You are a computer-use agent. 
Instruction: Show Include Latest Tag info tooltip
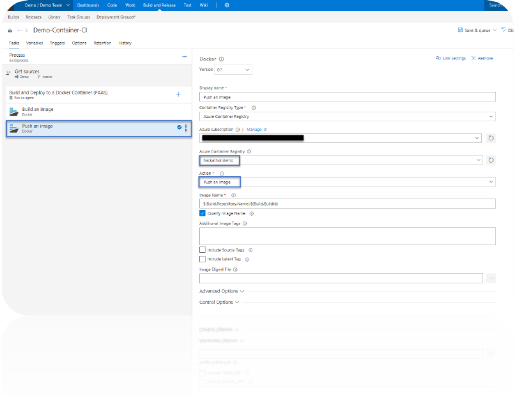point(247,259)
